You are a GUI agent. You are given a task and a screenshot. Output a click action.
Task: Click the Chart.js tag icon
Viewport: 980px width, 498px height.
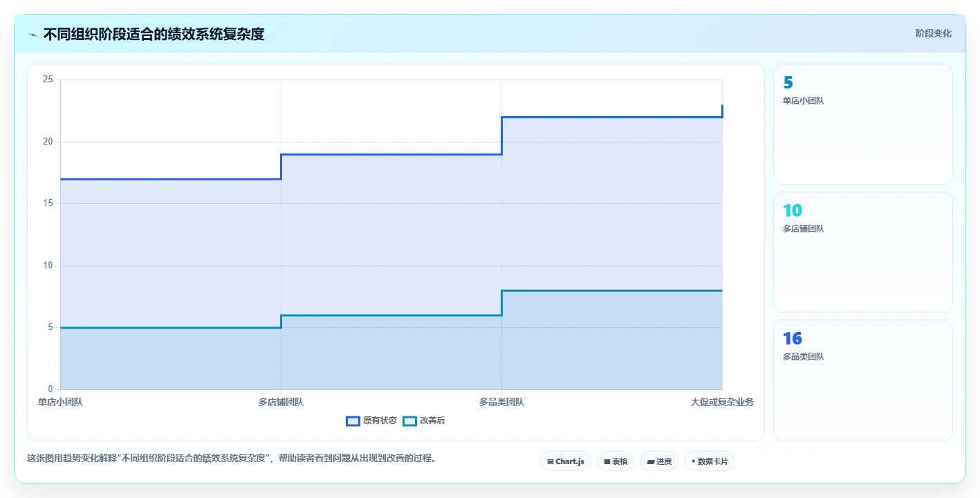pos(550,461)
